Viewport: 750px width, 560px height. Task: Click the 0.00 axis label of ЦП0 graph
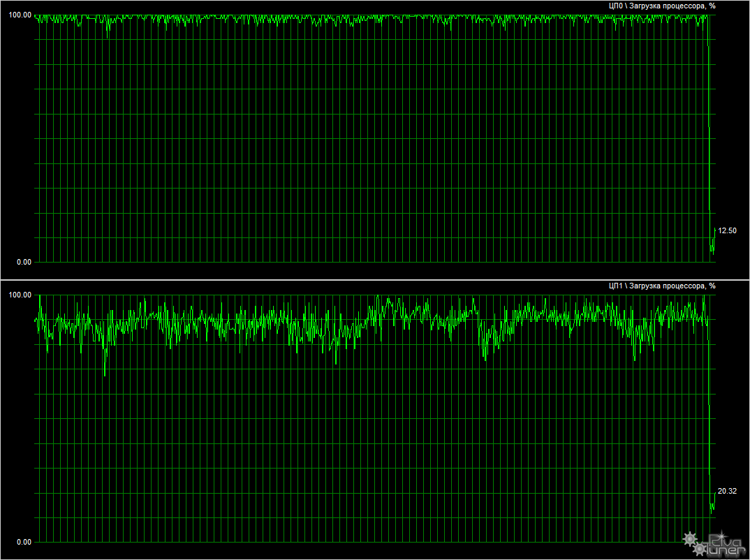(x=24, y=262)
